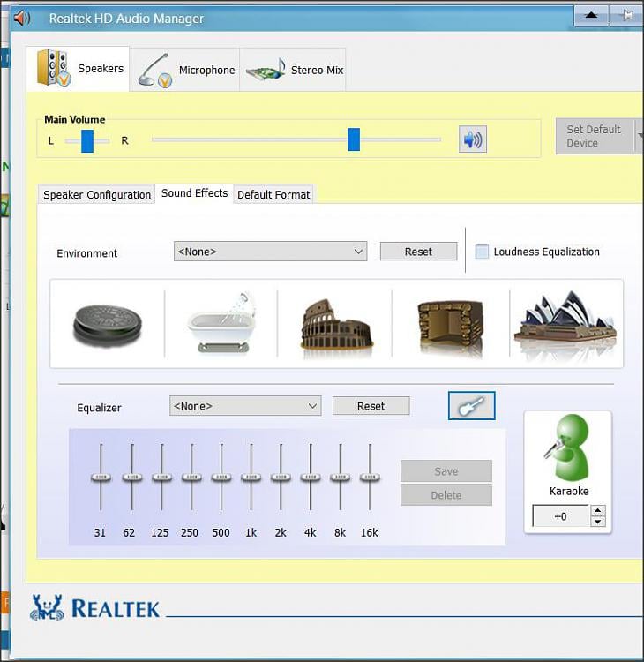Choose the bathroom environment image
The height and width of the screenshot is (662, 644).
click(x=221, y=322)
